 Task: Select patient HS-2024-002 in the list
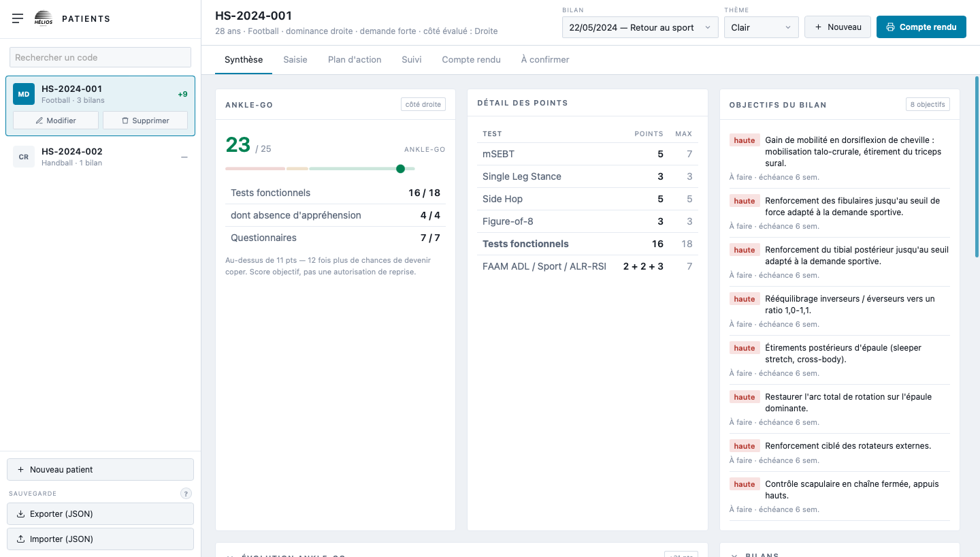(x=100, y=157)
